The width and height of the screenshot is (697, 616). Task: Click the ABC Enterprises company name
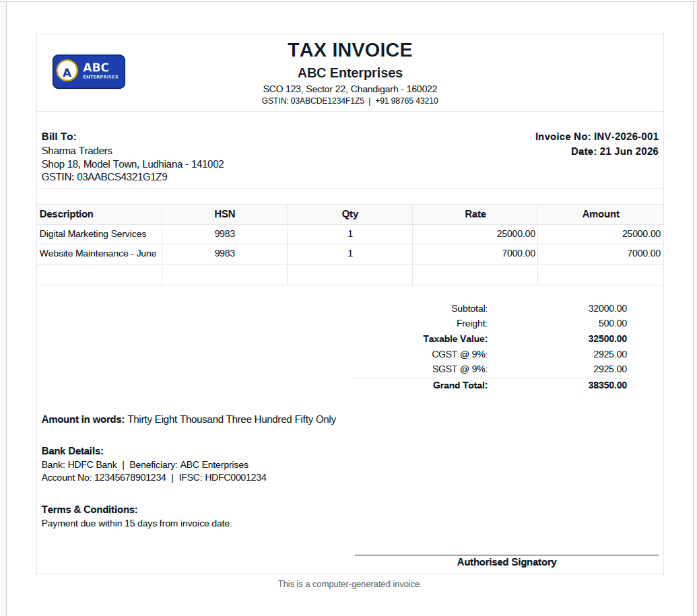tap(350, 73)
